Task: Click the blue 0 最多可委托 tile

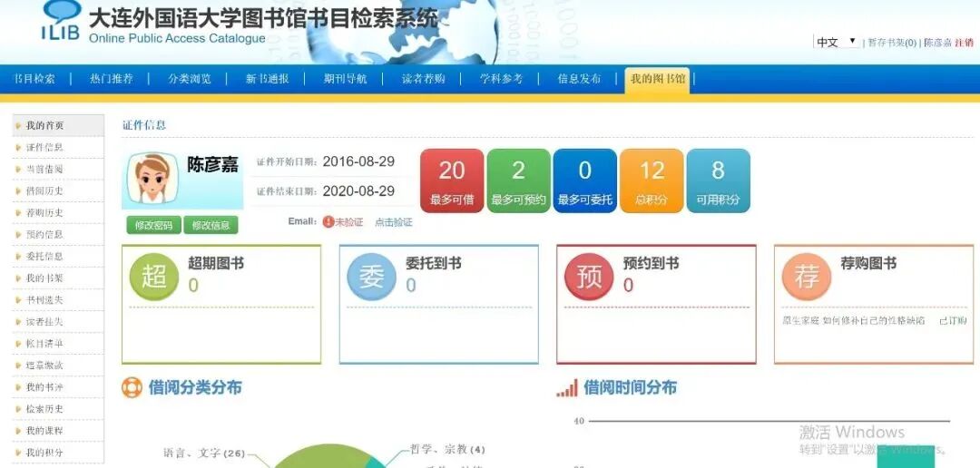Action: (x=585, y=180)
